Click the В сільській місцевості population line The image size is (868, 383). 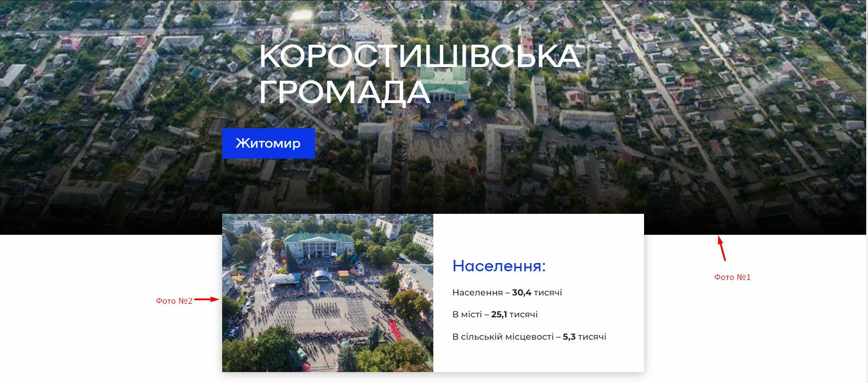(529, 337)
